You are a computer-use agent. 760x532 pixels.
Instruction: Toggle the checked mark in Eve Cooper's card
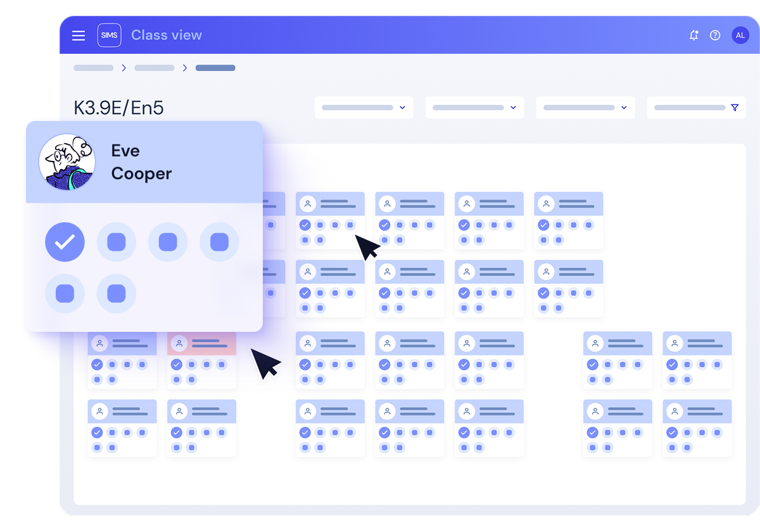coord(65,242)
